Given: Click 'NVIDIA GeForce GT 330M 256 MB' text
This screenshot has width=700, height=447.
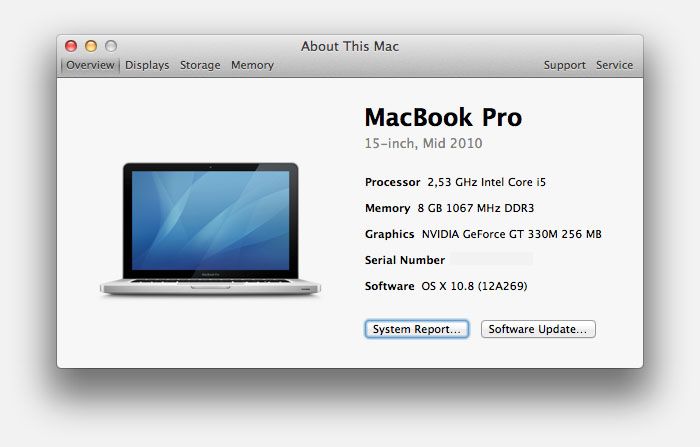Looking at the screenshot, I should (512, 234).
